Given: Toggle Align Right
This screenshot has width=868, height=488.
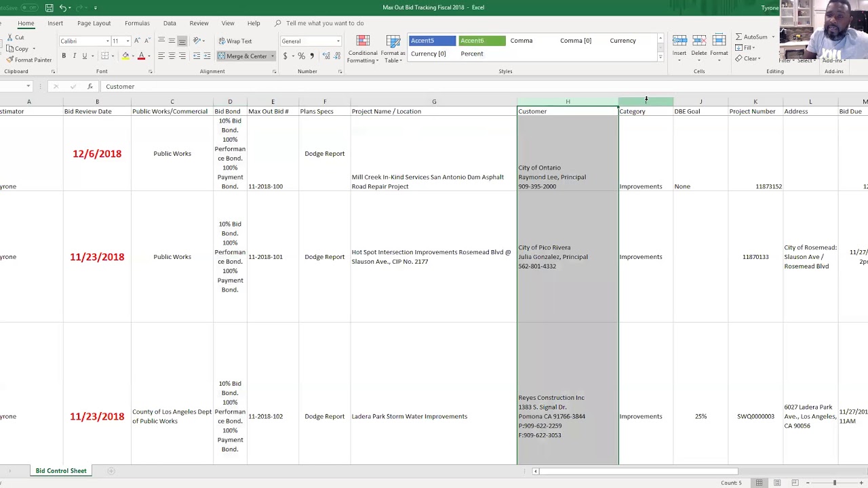Looking at the screenshot, I should coord(182,56).
